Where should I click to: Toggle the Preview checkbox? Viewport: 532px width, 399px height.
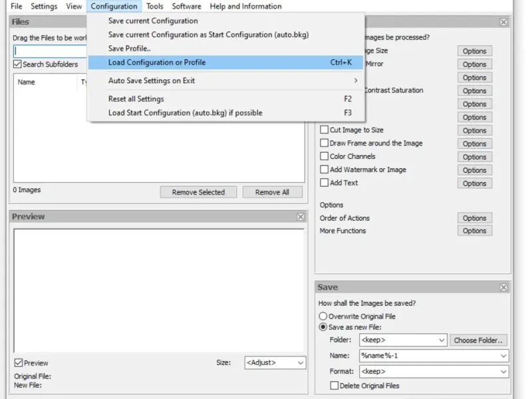(x=19, y=363)
